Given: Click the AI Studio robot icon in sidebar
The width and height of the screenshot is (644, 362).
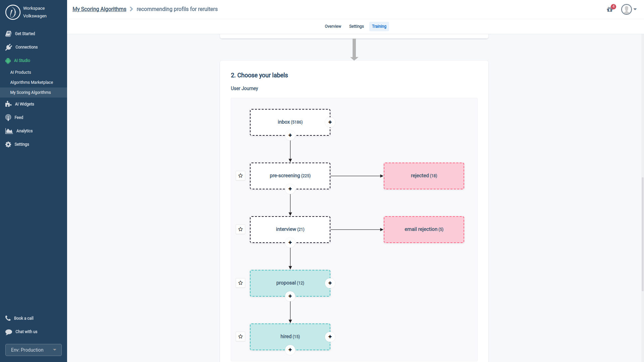Looking at the screenshot, I should (x=8, y=61).
